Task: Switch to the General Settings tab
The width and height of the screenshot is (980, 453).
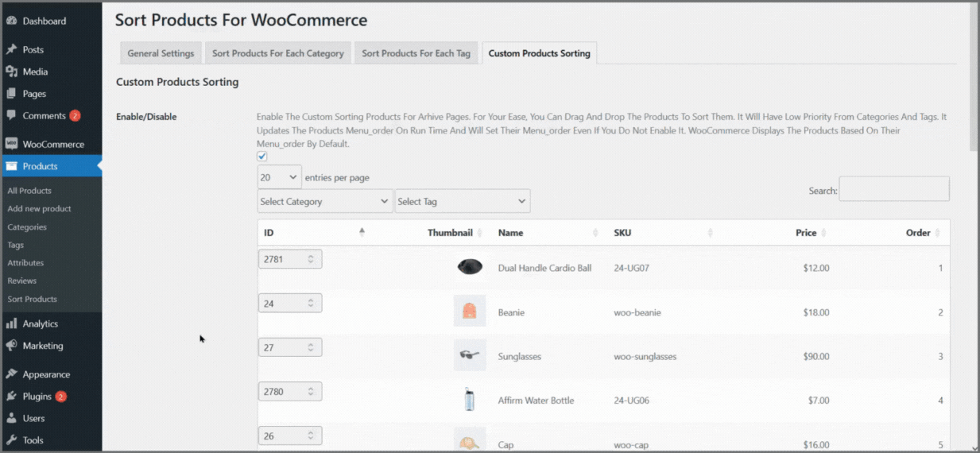Action: (161, 53)
